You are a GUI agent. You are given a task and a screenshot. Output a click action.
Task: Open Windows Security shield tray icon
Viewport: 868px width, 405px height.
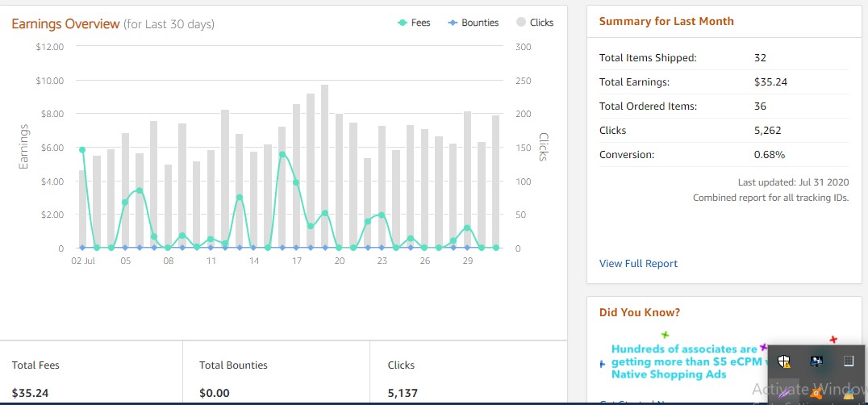click(x=783, y=361)
